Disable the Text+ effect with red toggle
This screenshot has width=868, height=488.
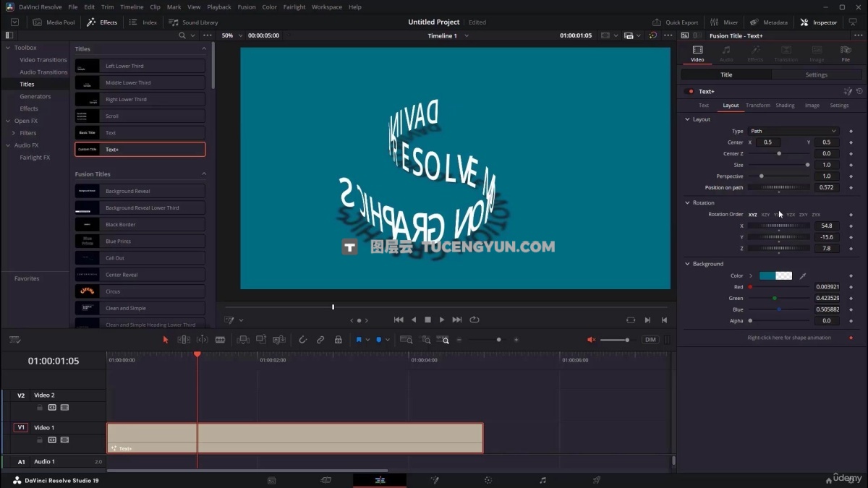click(689, 92)
